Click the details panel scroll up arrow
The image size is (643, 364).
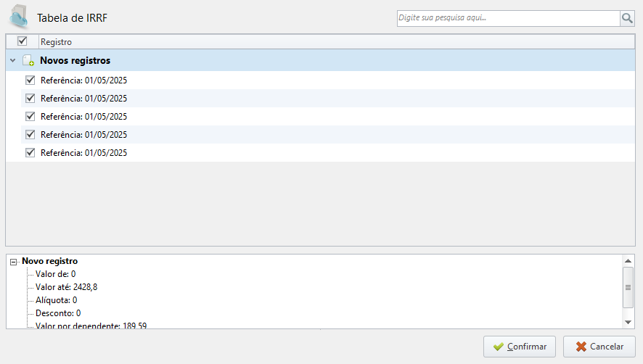628,261
